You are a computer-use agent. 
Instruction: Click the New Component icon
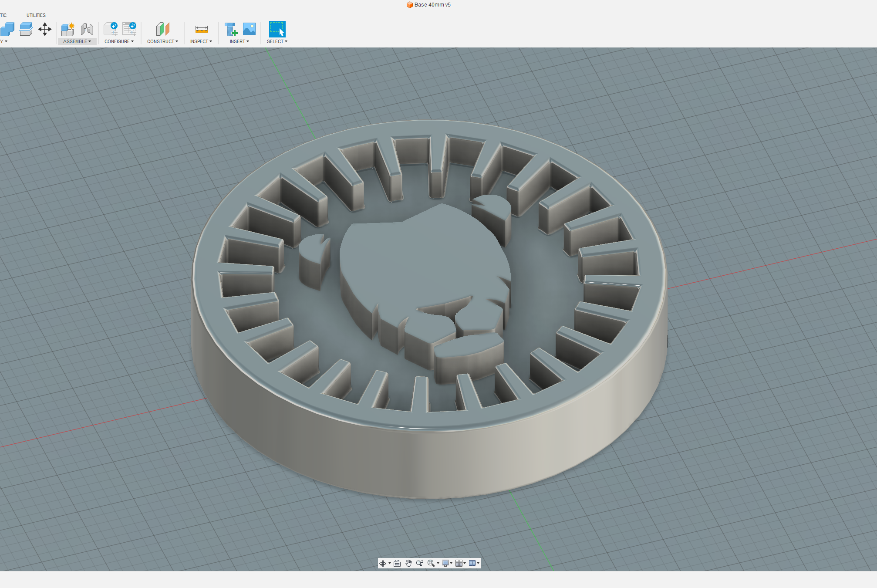coord(68,29)
